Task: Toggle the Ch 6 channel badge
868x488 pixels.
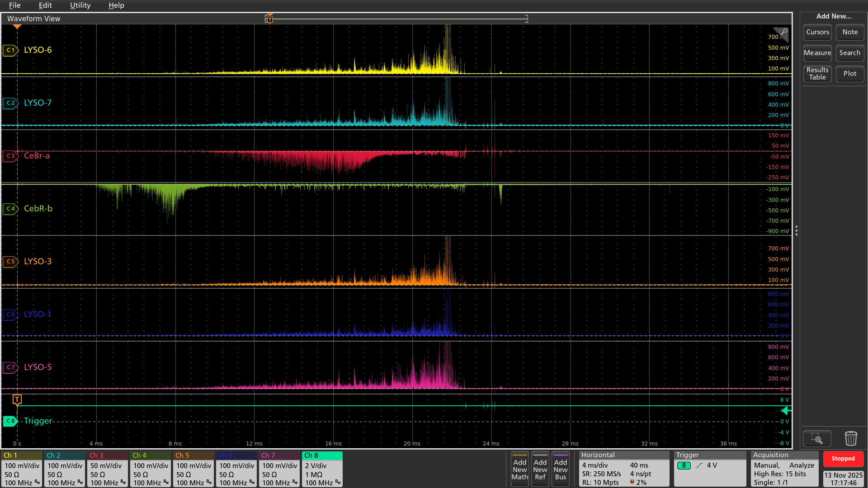Action: (236, 469)
